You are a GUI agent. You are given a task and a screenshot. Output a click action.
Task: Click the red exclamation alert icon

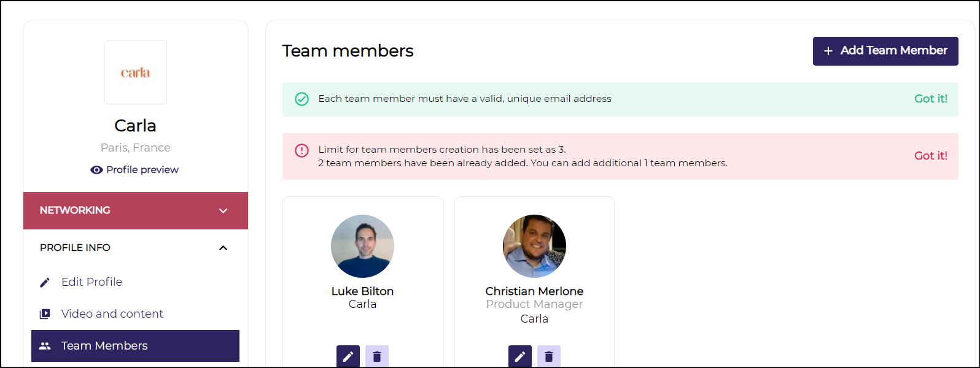(x=301, y=150)
